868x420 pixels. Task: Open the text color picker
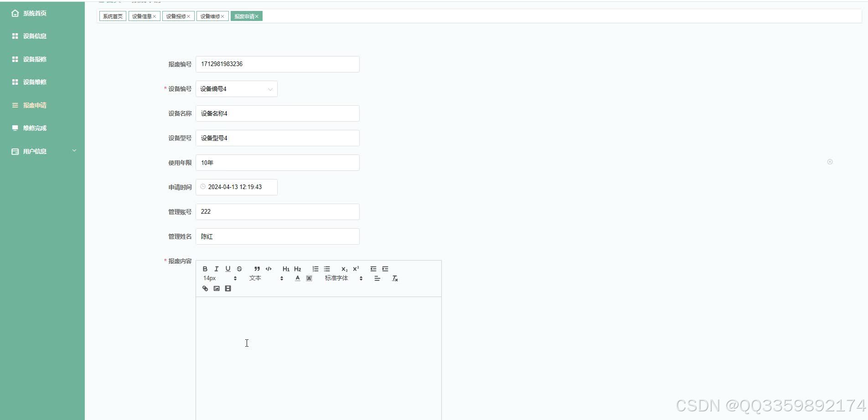(298, 278)
